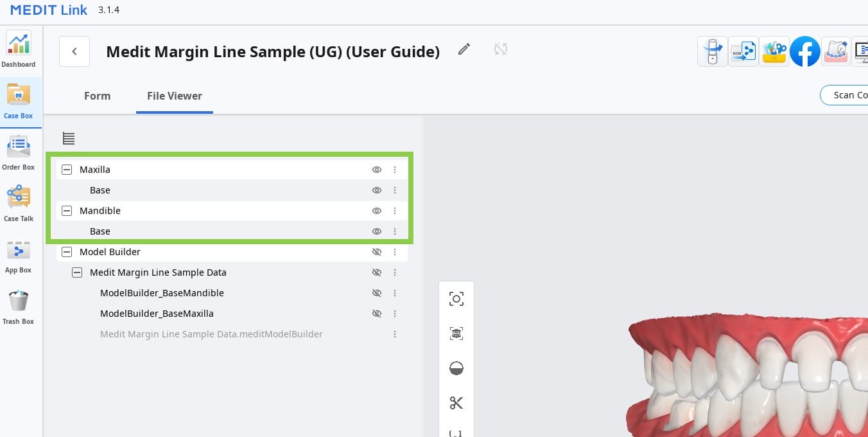Select the scissors trim tool
The image size is (868, 437).
point(456,403)
